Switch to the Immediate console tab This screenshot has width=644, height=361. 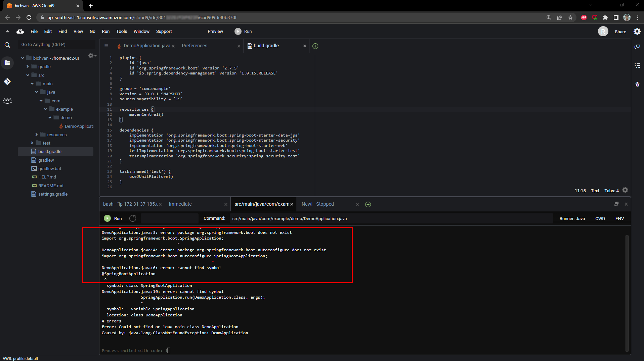pos(180,204)
